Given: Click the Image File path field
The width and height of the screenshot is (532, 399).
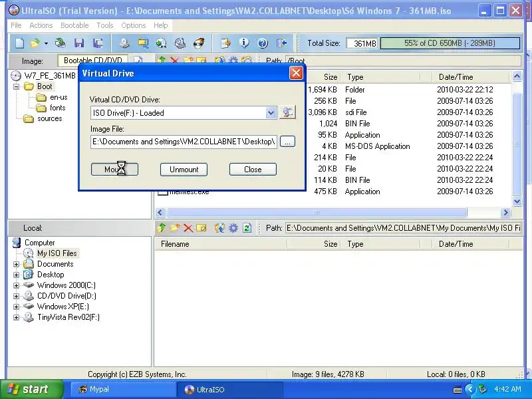Looking at the screenshot, I should tap(184, 142).
